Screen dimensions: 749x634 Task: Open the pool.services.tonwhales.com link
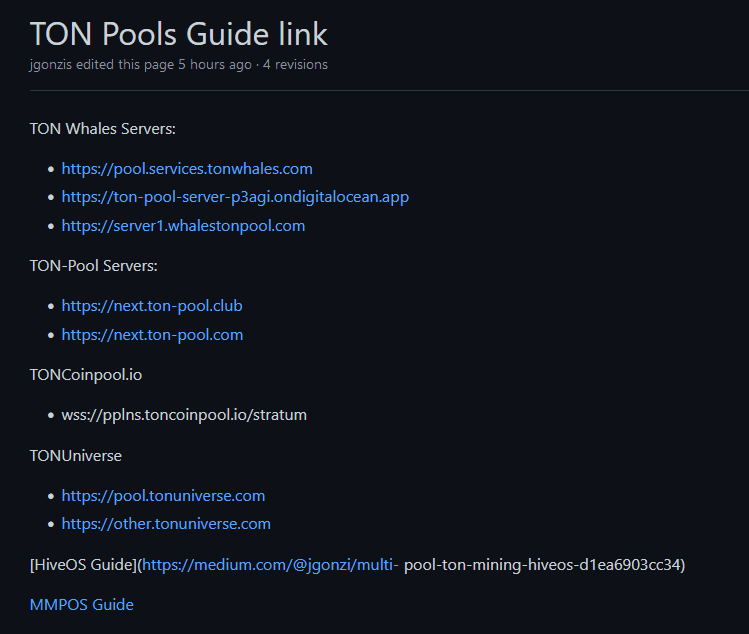click(187, 169)
